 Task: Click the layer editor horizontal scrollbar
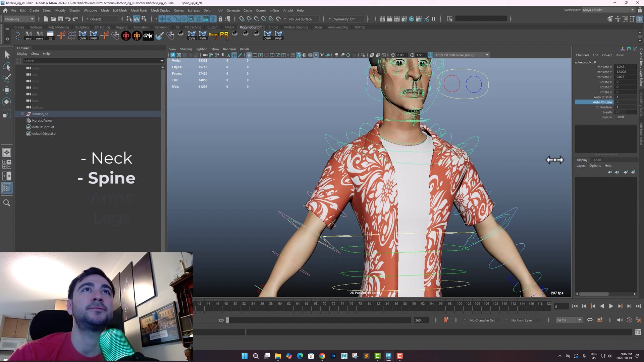point(594,294)
